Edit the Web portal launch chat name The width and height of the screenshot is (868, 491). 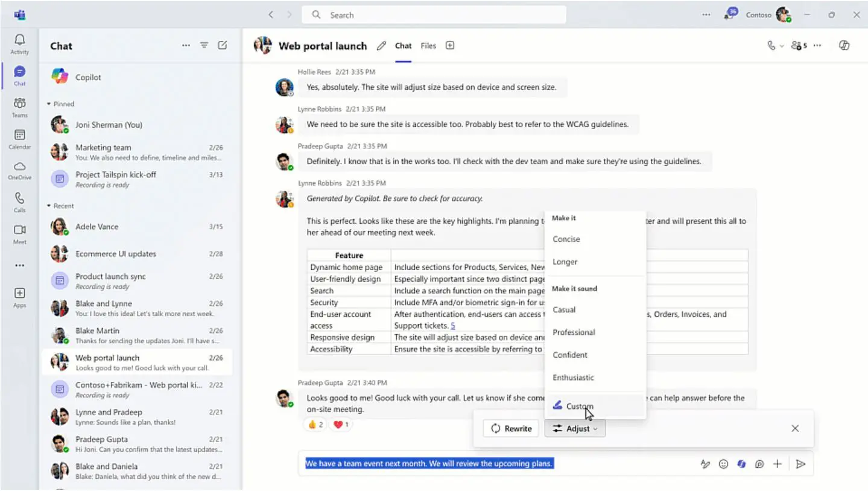381,46
